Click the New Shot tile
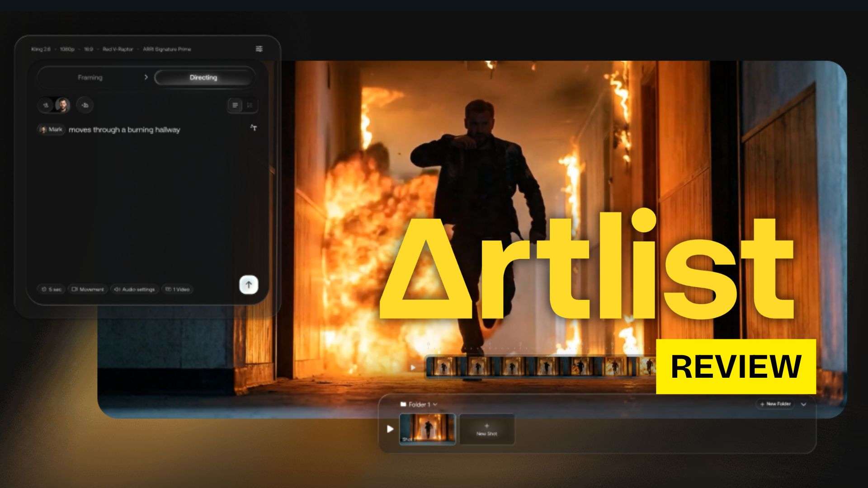 point(487,429)
